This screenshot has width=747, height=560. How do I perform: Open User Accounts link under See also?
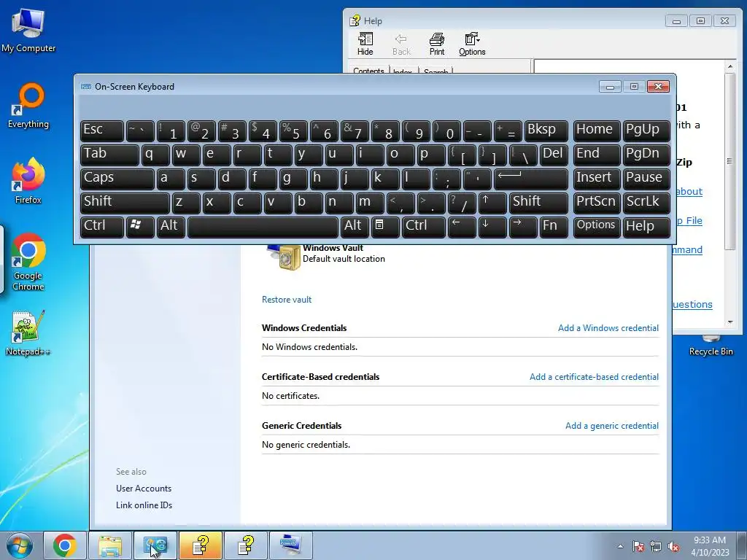[x=144, y=488]
